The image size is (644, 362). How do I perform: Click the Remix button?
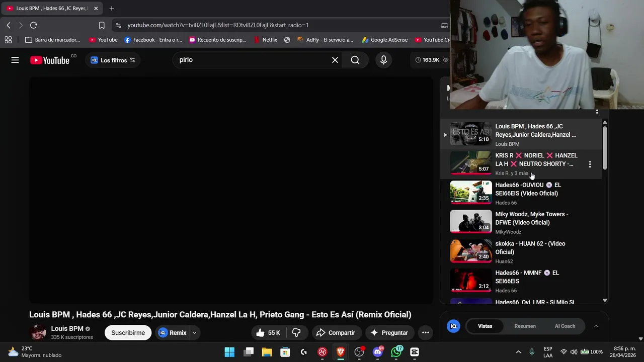point(173,333)
